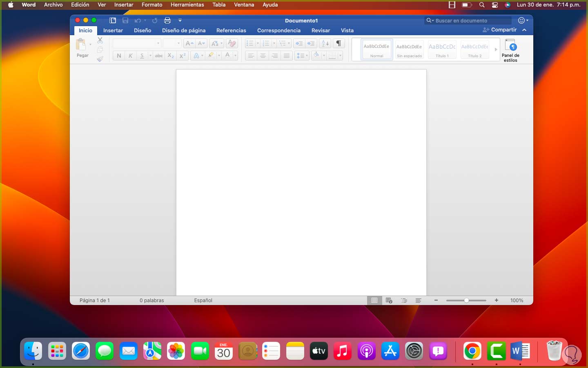Click the zoom slider handle
Viewport: 588px width, 368px height.
pyautogui.click(x=466, y=301)
